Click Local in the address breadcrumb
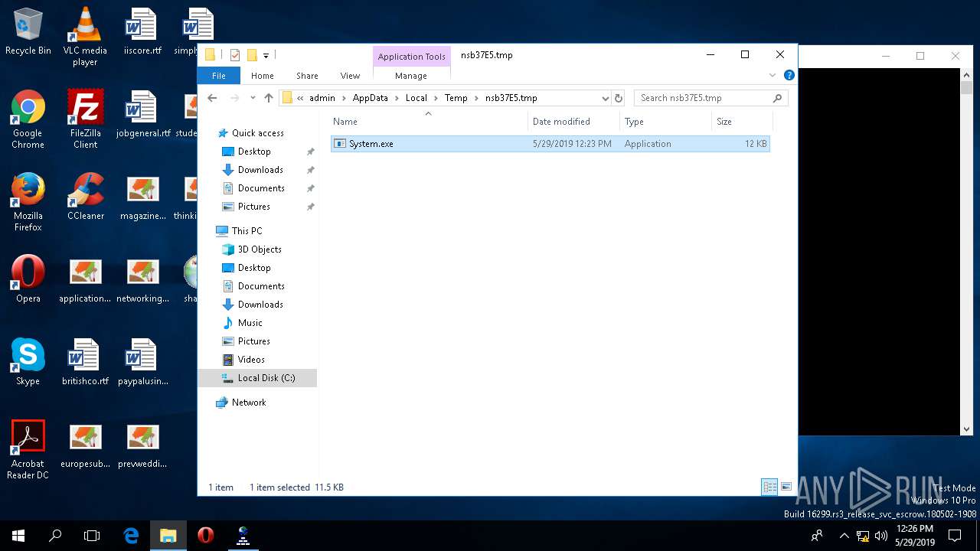 click(x=416, y=98)
